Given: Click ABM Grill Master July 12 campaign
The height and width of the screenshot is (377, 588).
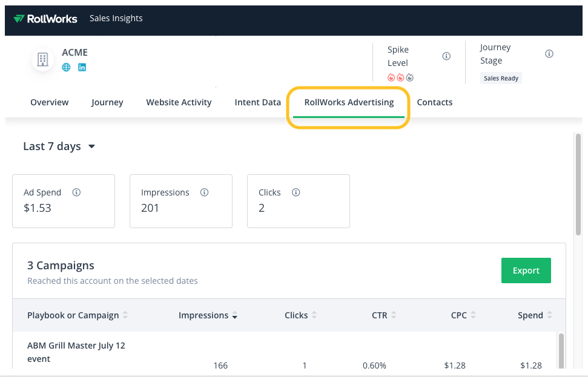Looking at the screenshot, I should coord(76,352).
